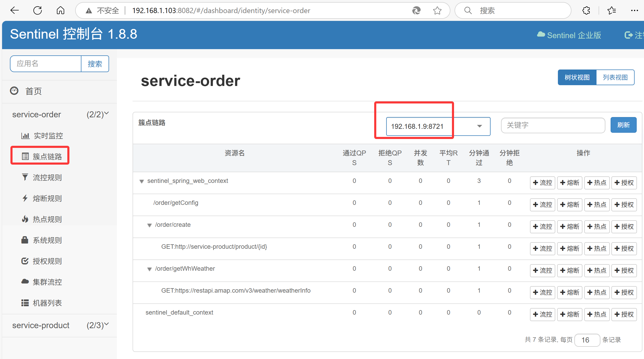Add 流控 rule for /order/getConfig
The height and width of the screenshot is (359, 644).
542,205
